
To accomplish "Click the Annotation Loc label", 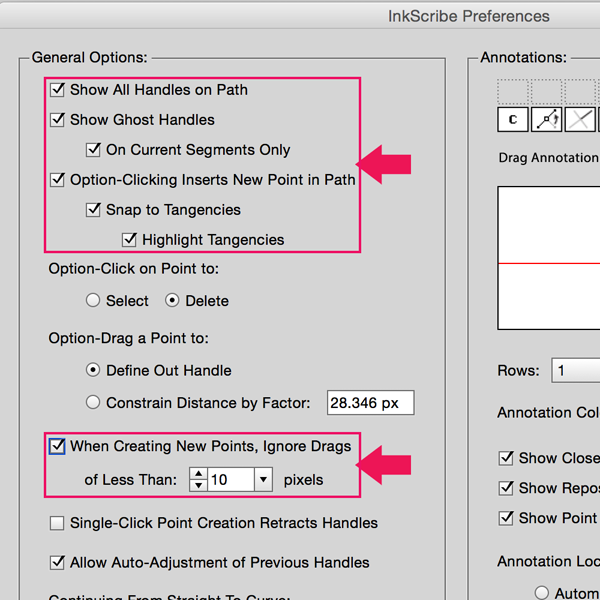I will tap(548, 561).
